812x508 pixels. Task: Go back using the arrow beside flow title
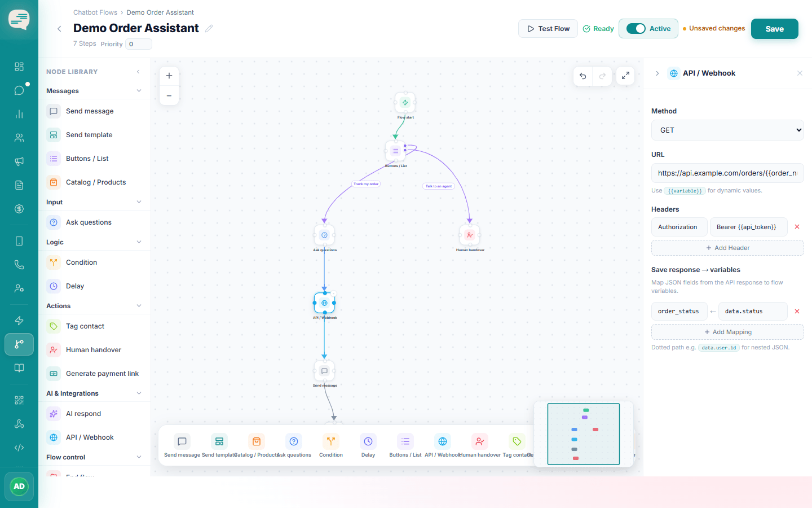coord(59,29)
